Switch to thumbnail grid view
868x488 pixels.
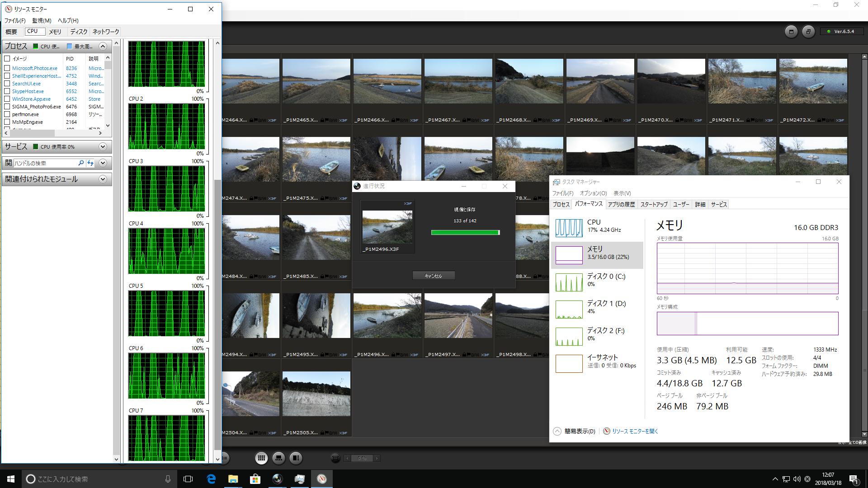[261, 458]
